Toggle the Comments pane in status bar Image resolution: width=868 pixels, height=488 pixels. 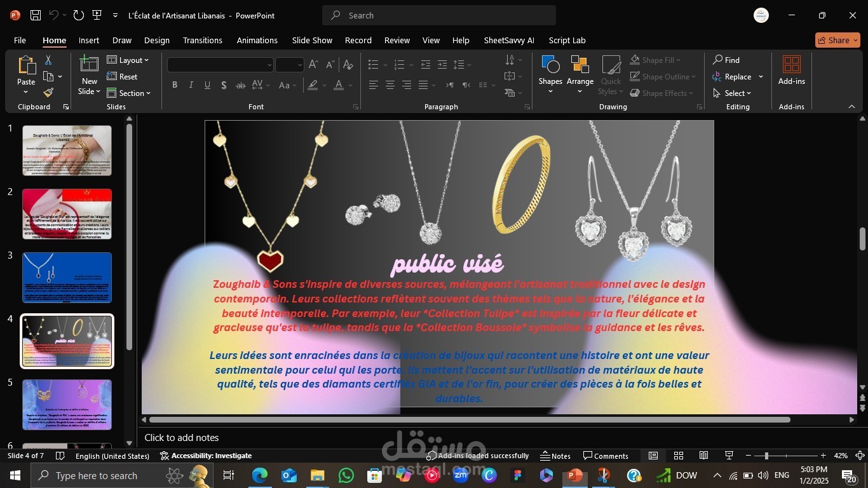click(x=606, y=456)
